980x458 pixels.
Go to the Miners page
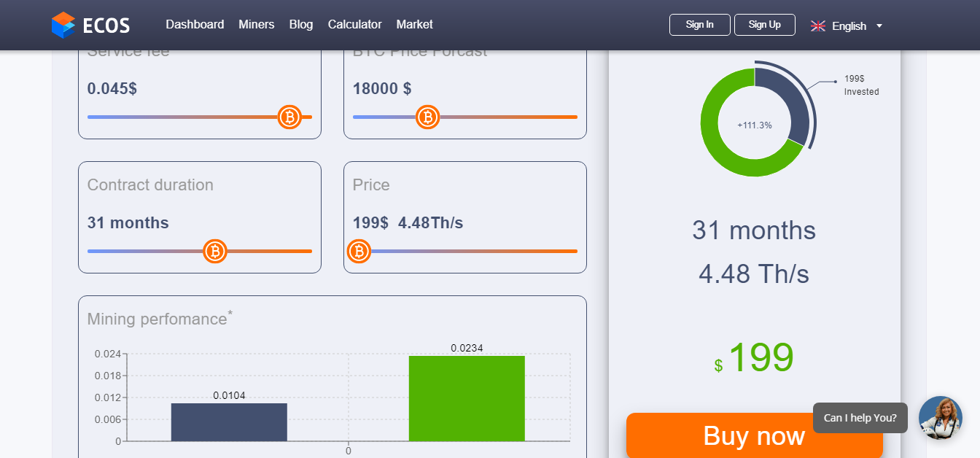257,24
